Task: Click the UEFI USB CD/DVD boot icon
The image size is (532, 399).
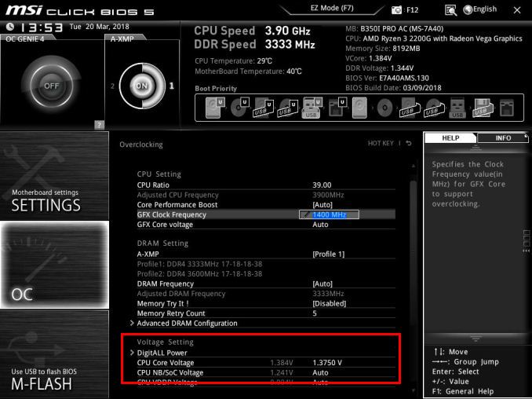Action: pos(288,108)
